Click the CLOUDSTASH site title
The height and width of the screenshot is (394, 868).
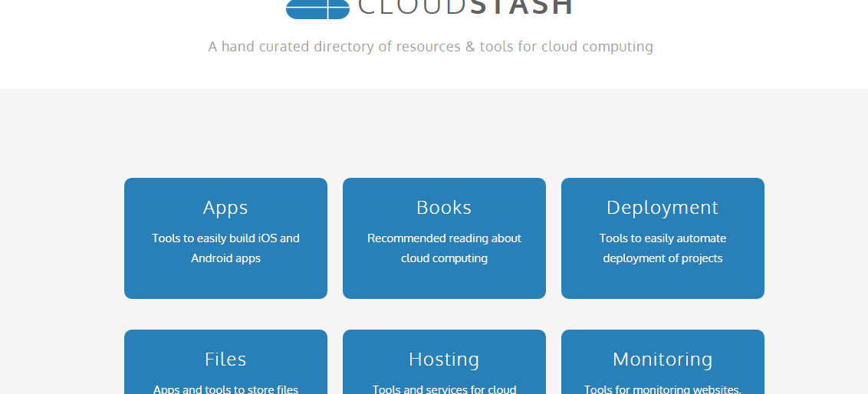(x=465, y=7)
